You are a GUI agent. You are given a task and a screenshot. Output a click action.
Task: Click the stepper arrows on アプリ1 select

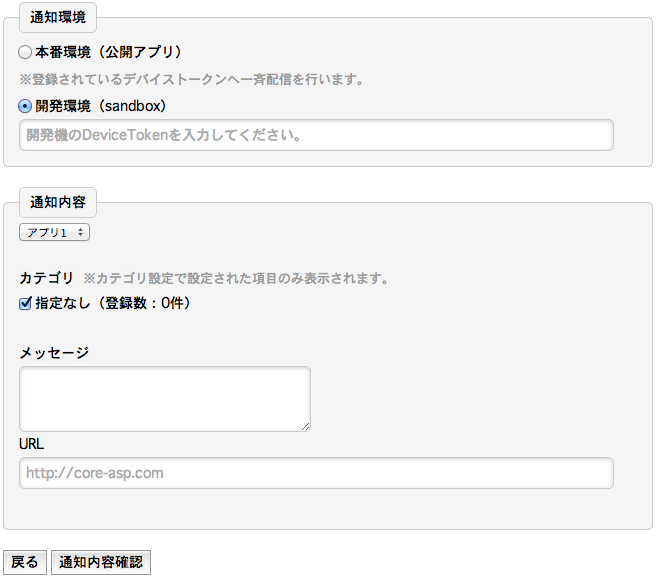pos(80,232)
